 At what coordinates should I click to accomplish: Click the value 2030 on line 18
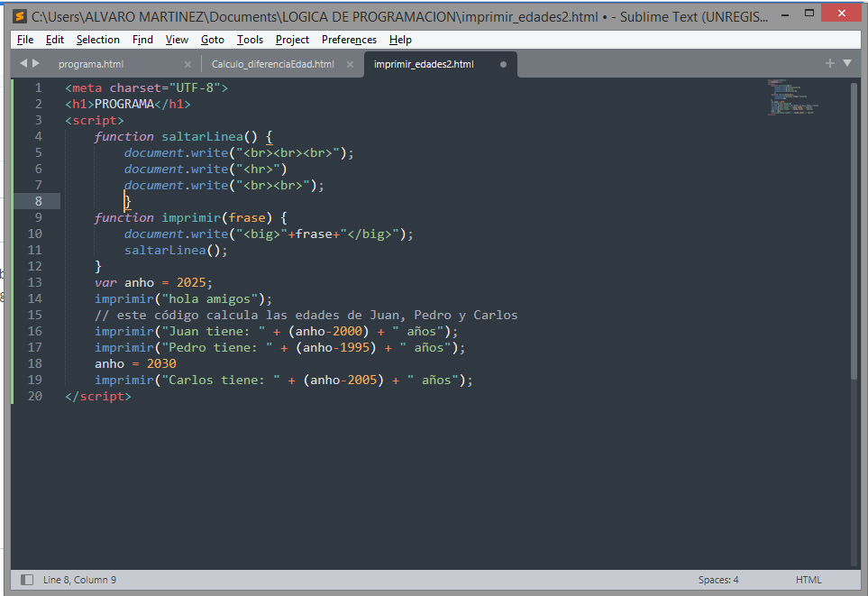[161, 363]
